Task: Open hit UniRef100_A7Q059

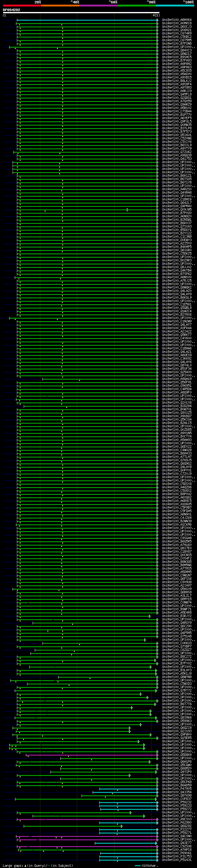Action: 177,101
